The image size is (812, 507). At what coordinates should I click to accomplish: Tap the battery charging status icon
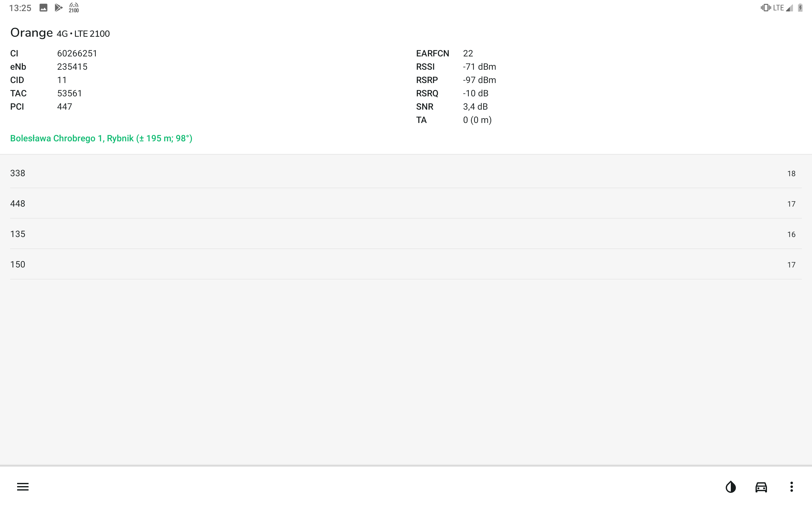click(x=800, y=8)
